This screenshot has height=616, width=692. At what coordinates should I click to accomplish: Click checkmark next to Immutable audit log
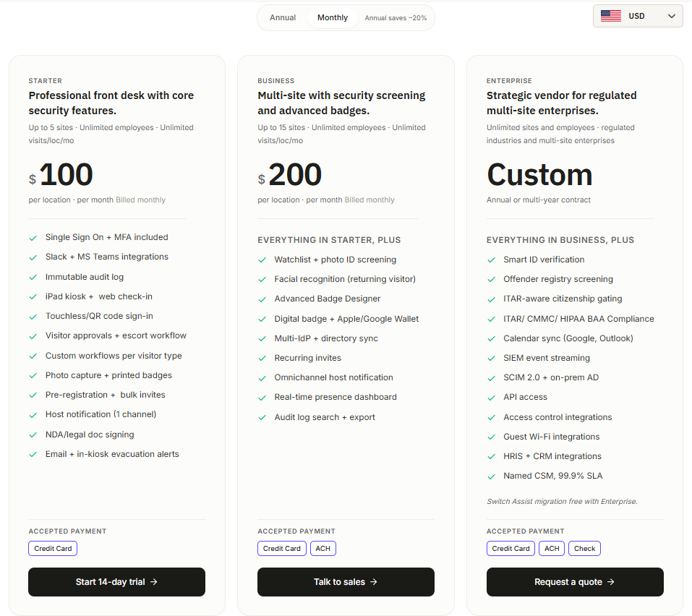tap(33, 278)
